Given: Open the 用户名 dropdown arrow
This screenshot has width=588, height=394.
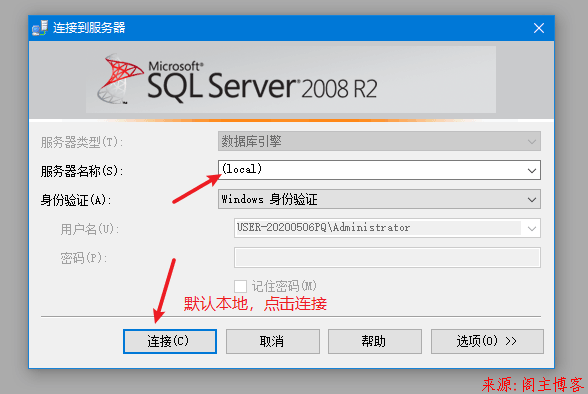Looking at the screenshot, I should coord(531,228).
